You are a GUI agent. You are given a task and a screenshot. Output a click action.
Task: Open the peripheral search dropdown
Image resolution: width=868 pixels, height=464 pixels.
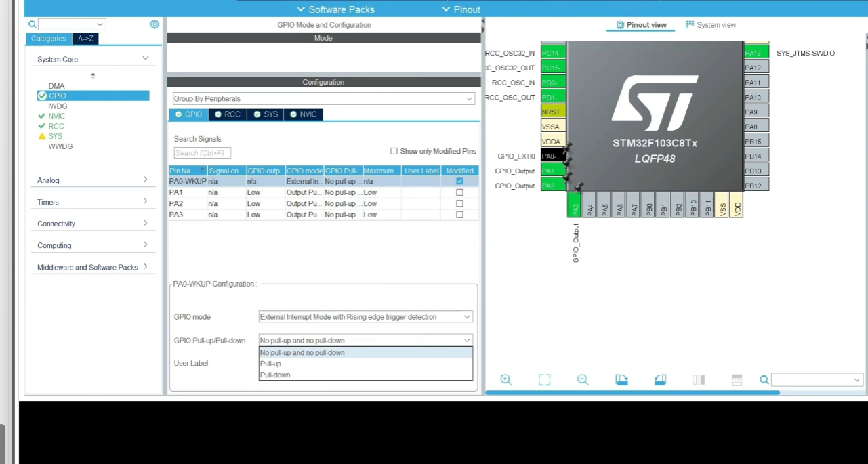click(x=101, y=24)
